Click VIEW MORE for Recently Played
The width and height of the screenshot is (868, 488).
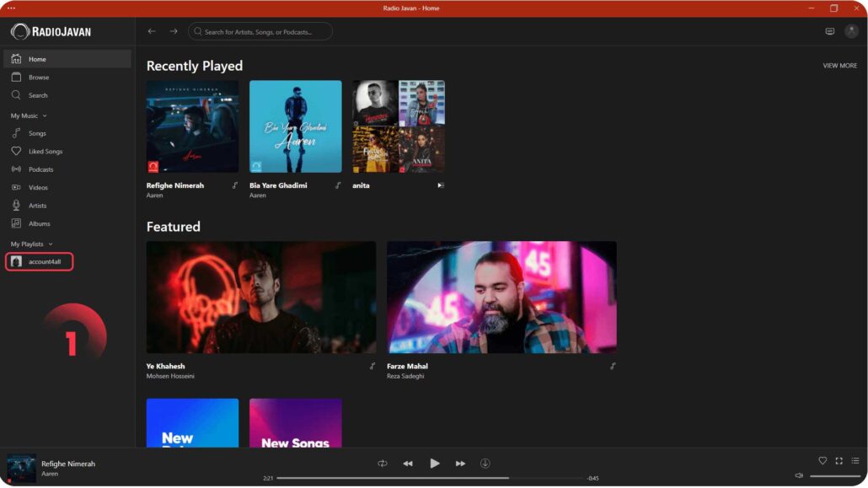(x=839, y=66)
